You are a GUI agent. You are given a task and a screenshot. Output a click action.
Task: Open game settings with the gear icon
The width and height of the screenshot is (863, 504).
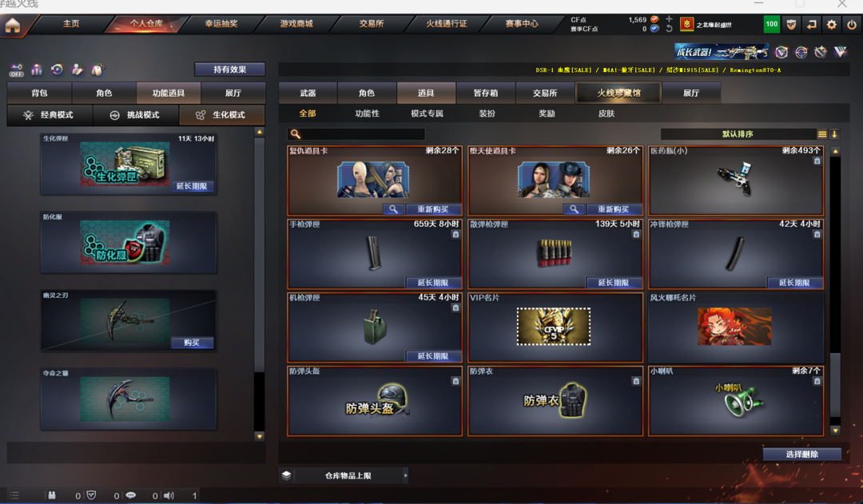[x=832, y=25]
